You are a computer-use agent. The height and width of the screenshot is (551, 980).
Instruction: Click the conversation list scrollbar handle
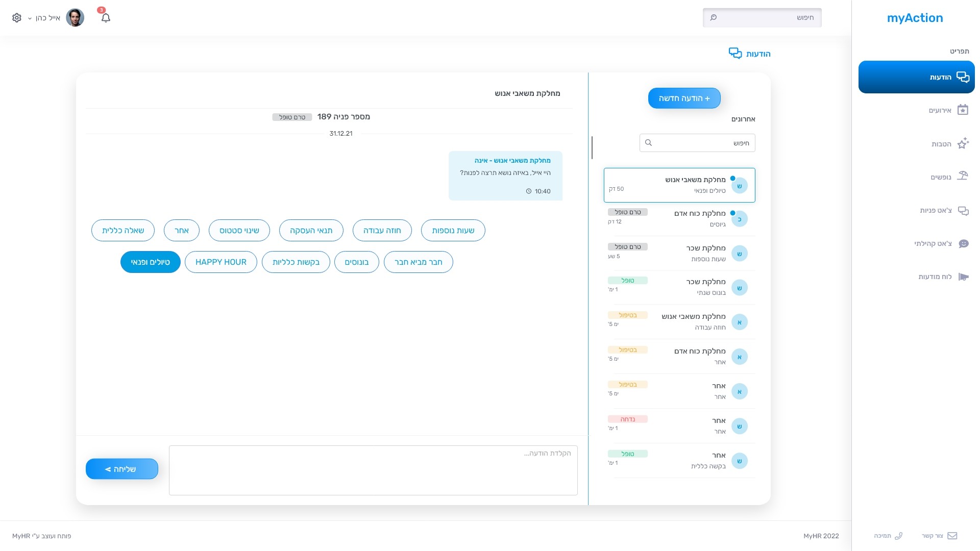click(x=592, y=147)
